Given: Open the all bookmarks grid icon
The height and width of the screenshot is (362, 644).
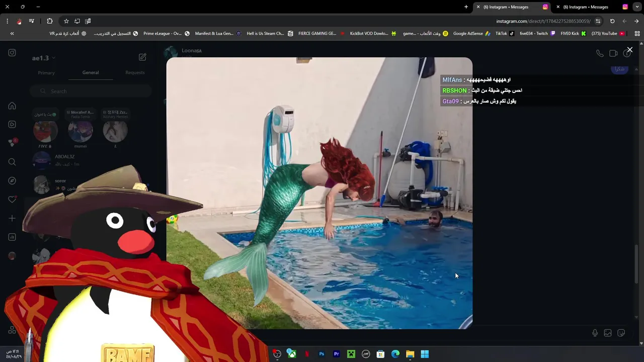Looking at the screenshot, I should [637, 34].
